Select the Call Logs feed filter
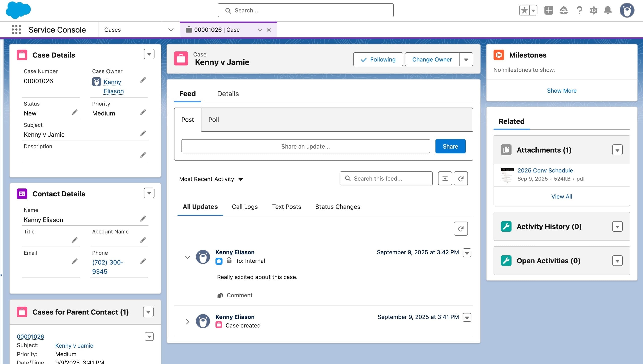 point(244,207)
